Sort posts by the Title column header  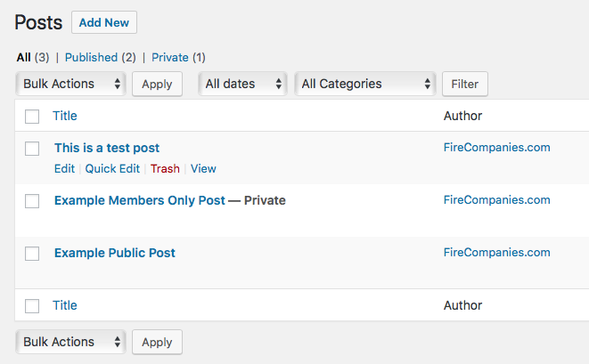(x=65, y=116)
